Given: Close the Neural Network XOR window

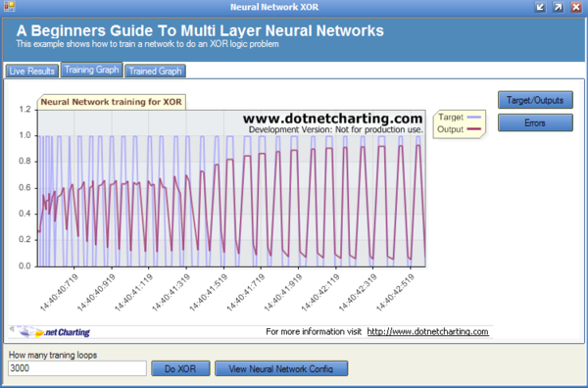Looking at the screenshot, I should click(576, 7).
